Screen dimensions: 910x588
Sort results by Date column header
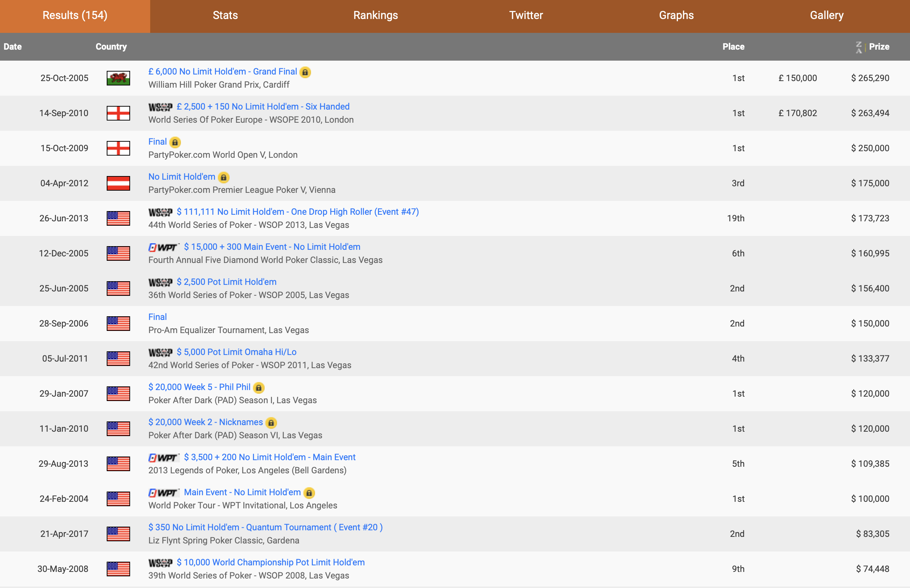click(x=12, y=47)
